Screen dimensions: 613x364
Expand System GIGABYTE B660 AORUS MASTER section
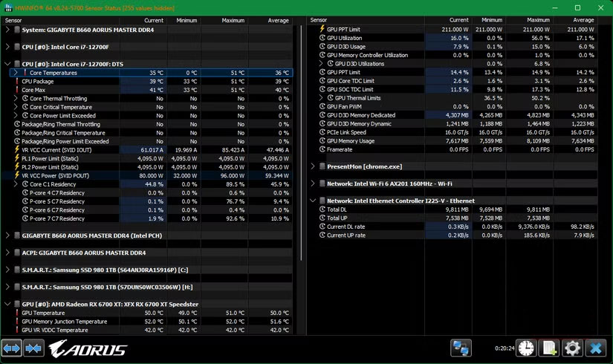pyautogui.click(x=7, y=30)
